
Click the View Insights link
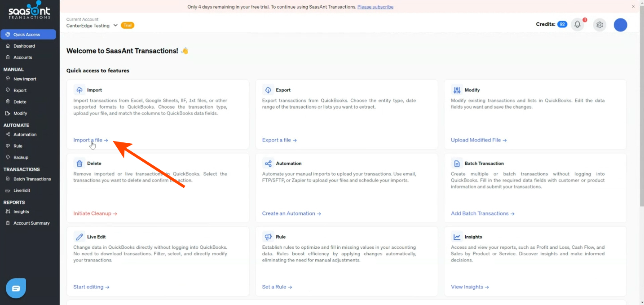pyautogui.click(x=470, y=287)
